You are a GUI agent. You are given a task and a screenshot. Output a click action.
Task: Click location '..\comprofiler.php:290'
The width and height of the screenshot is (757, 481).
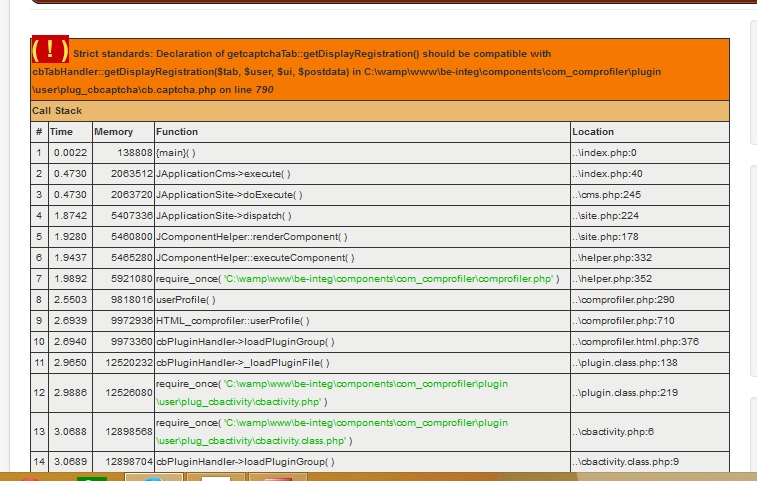623,300
